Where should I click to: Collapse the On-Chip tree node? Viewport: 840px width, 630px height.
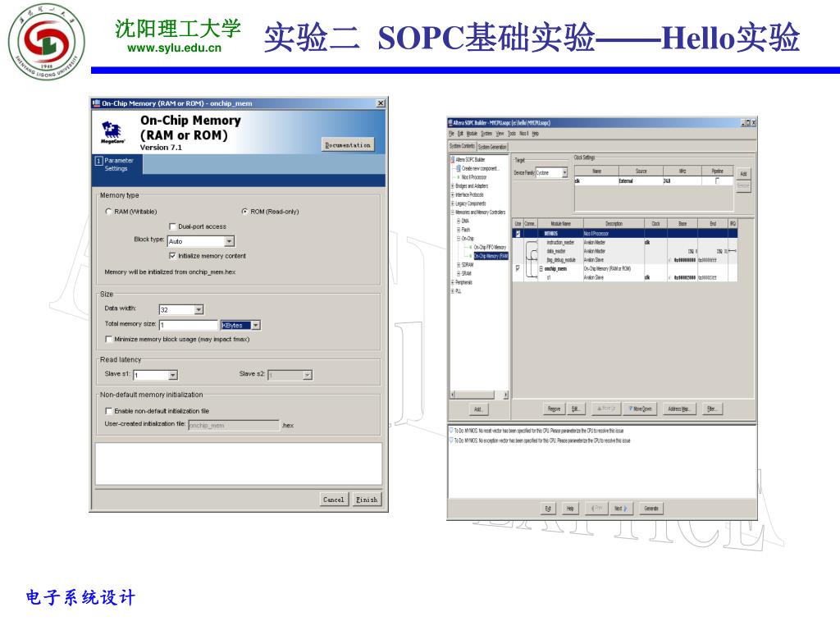(x=459, y=239)
